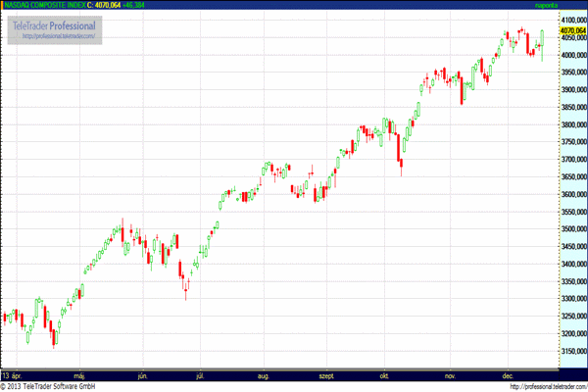Select the '13 ápr.' time axis marker

(x=12, y=376)
